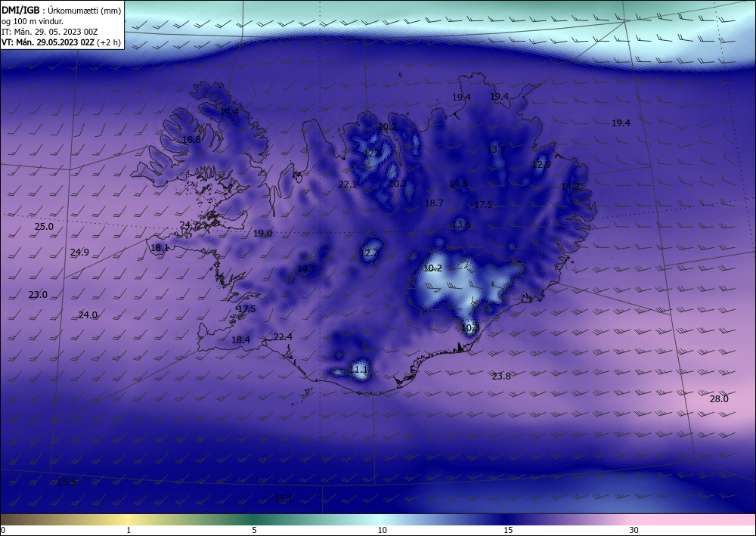
Task: Click the 'IT: Mán. 29. 05. 2023 00Z' line
Action: point(50,32)
